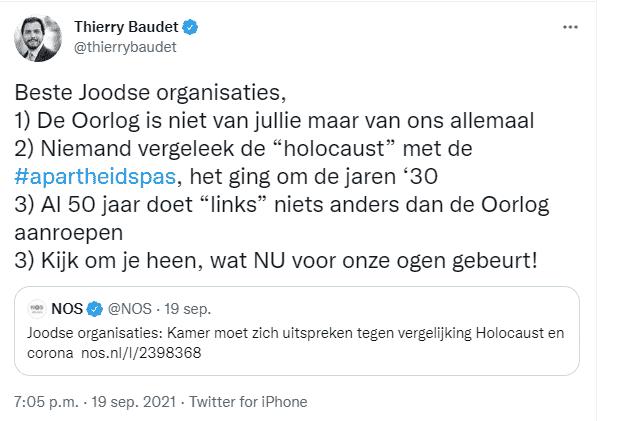The width and height of the screenshot is (618, 421).
Task: Click the NOS account name in quote
Action: pos(66,308)
